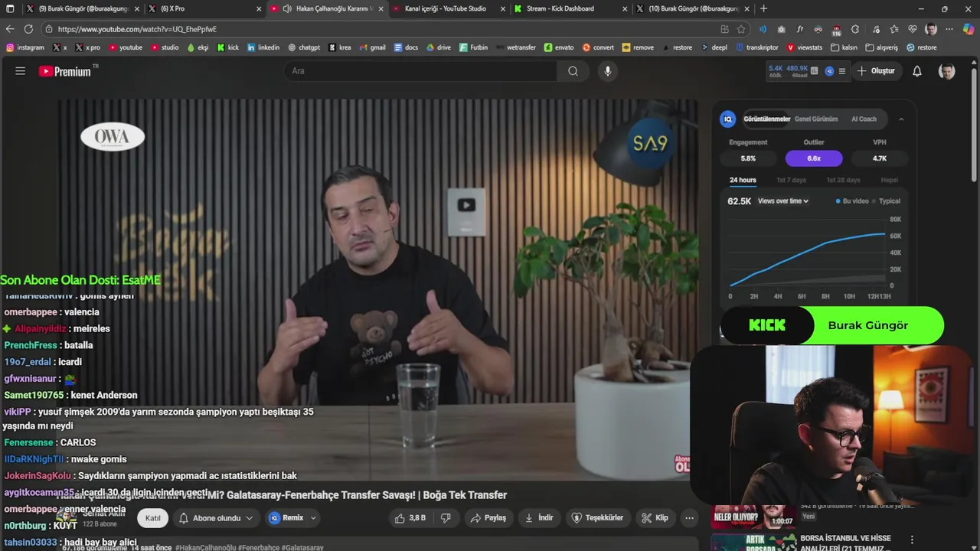Open the YouTube notifications bell
Viewport: 980px width, 551px height.
click(x=917, y=71)
